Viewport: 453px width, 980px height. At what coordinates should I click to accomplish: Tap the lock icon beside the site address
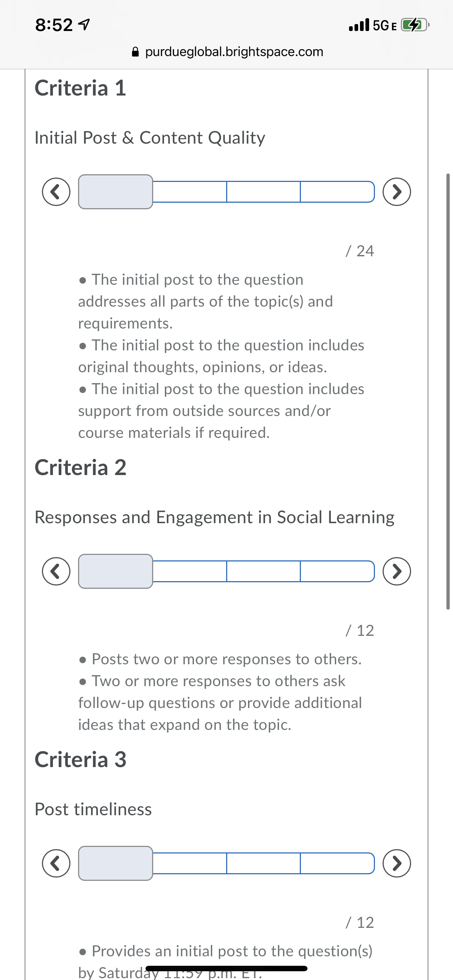click(135, 52)
